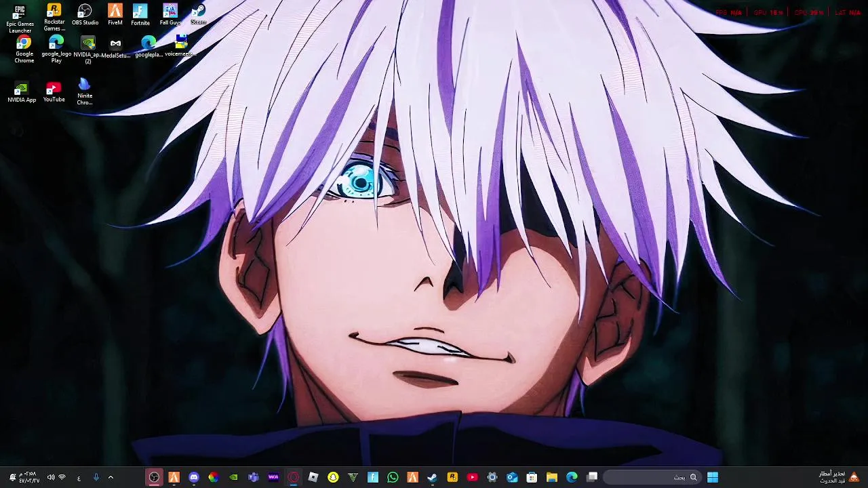868x488 pixels.
Task: Open the clock and date flyout
Action: (x=29, y=477)
